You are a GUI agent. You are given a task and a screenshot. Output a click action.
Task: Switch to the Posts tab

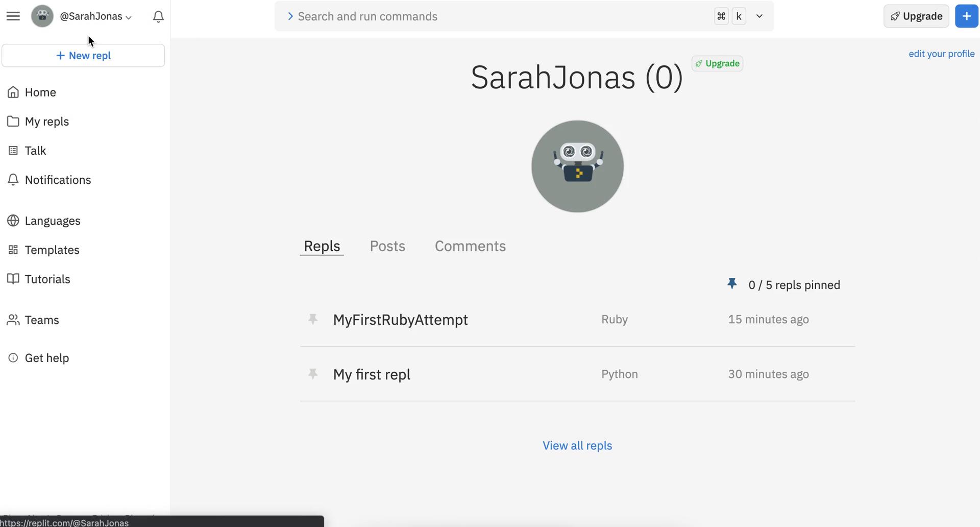click(387, 246)
